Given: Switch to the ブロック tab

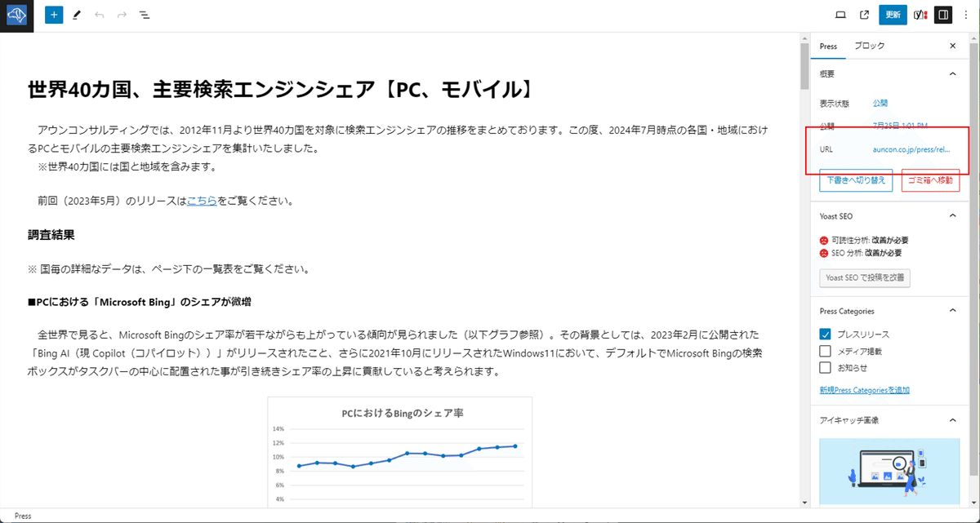Looking at the screenshot, I should pos(869,47).
